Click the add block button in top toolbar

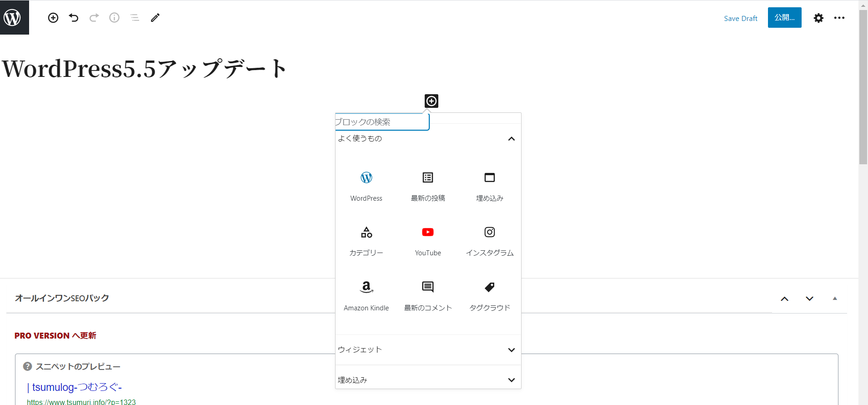53,18
